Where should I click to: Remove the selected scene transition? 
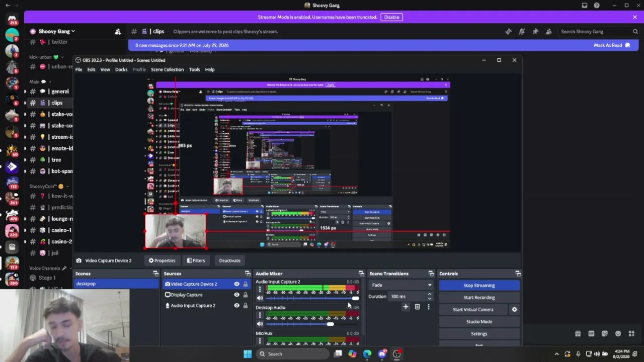417,307
